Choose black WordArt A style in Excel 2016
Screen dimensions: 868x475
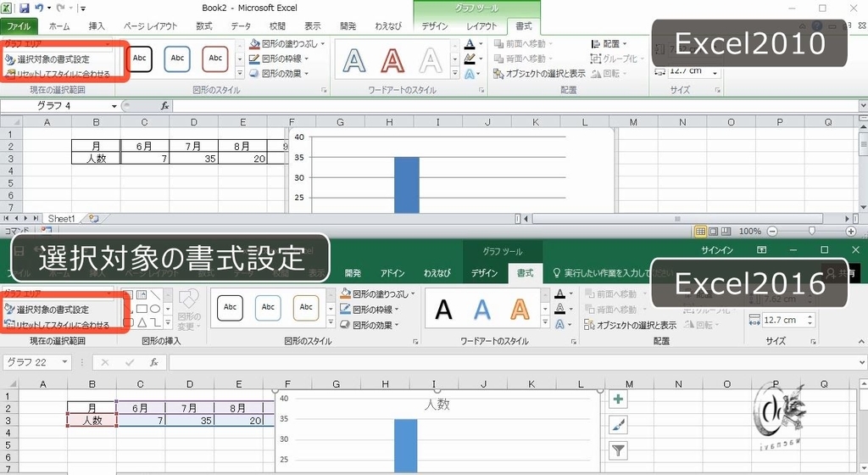(x=443, y=310)
